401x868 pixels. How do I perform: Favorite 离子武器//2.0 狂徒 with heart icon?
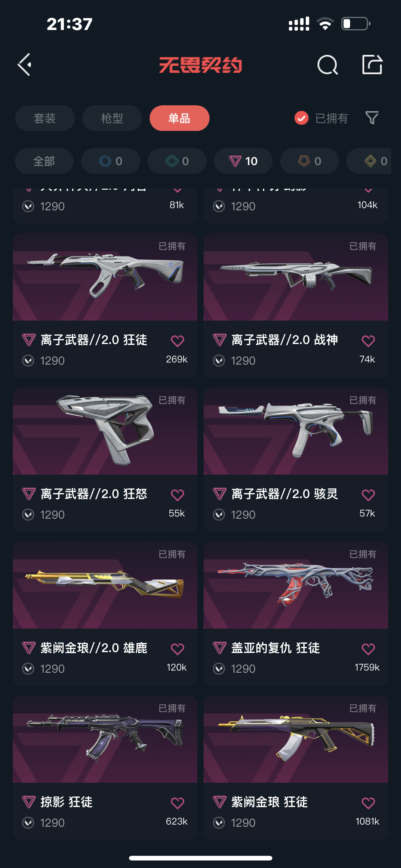pos(177,341)
